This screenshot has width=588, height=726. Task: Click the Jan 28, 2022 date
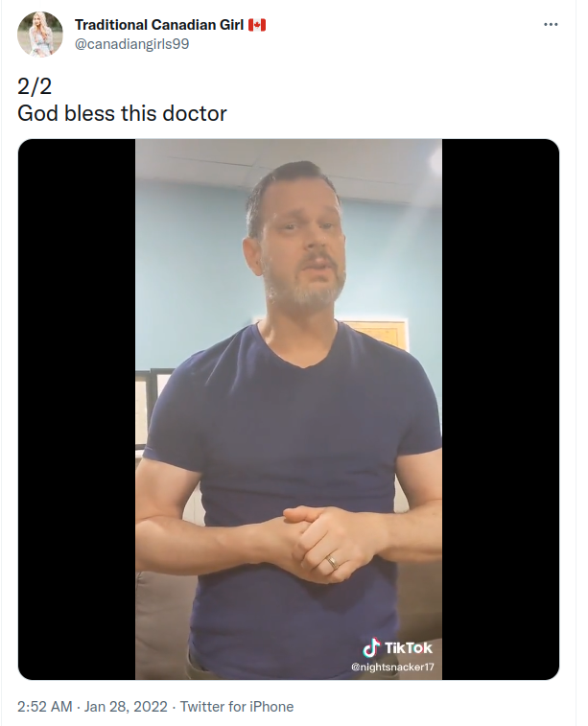[126, 707]
